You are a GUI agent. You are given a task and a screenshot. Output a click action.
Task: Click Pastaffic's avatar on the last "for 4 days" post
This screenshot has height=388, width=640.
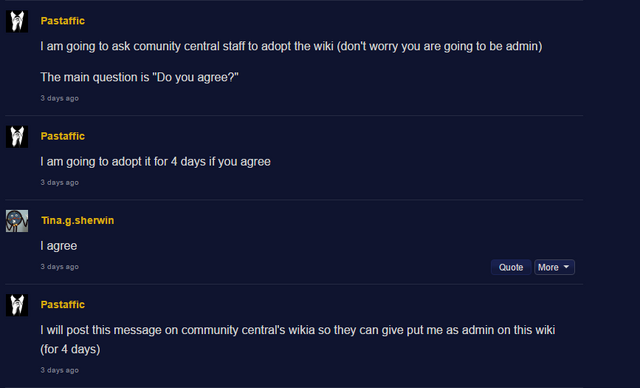[17, 305]
